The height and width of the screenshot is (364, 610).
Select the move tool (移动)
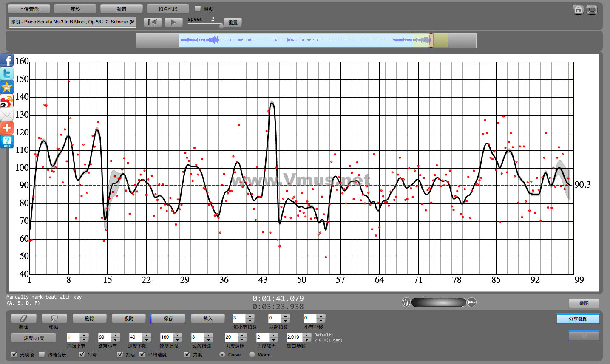(x=54, y=319)
